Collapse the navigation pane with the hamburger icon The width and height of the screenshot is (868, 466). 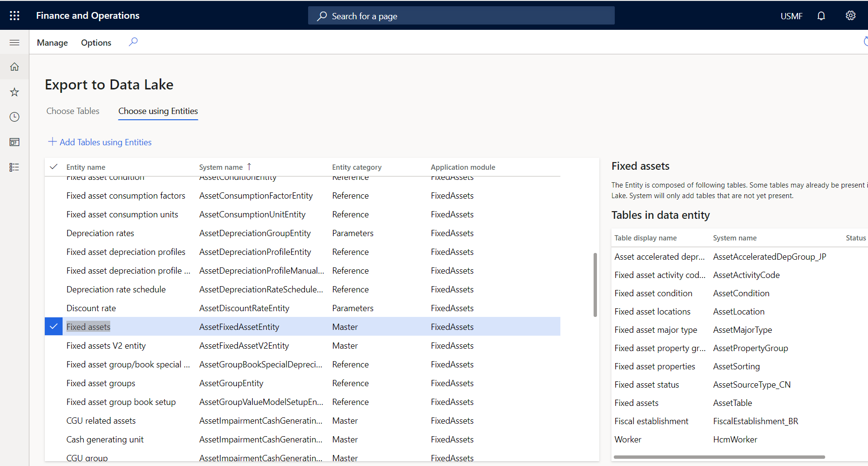14,42
